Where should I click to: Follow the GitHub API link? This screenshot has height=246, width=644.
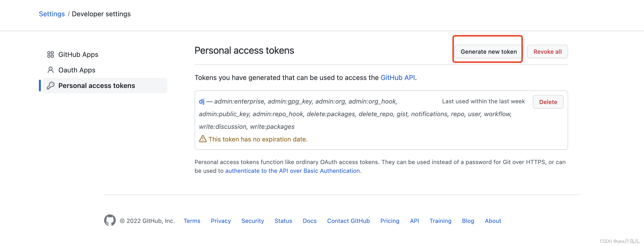tap(397, 78)
